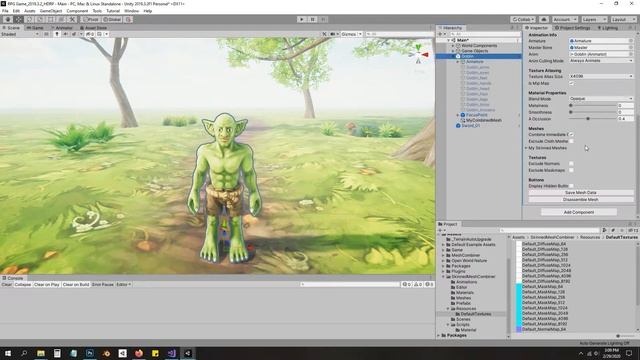The height and width of the screenshot is (360, 640).
Task: Toggle scene lighting icon in Scene toolbar
Action: (57, 34)
